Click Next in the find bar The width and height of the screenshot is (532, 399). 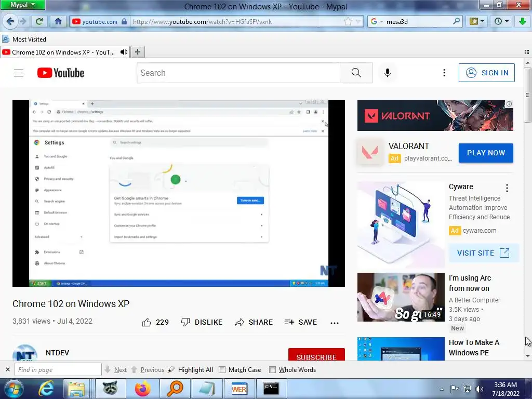pos(116,369)
